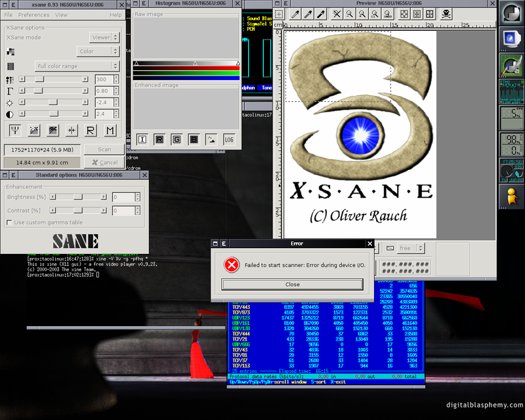The width and height of the screenshot is (525, 420).
Task: Click the auto-enhancement fork icon
Action: (14, 131)
